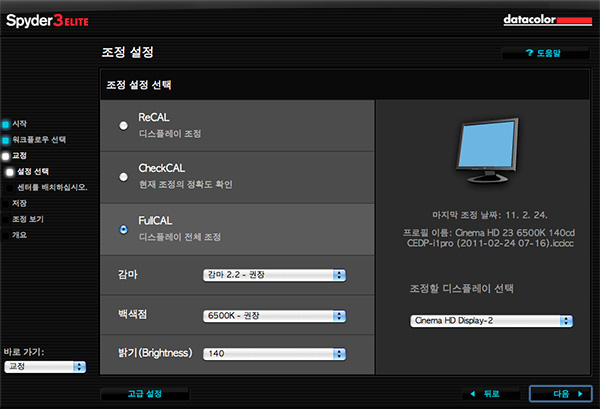Select the ReCAL radio button

[x=123, y=125]
